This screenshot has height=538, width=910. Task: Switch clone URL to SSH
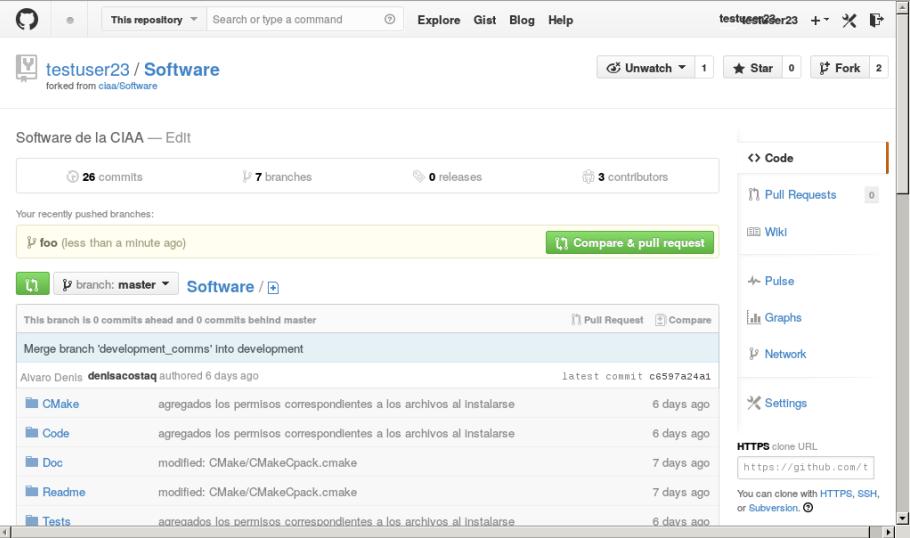pos(867,493)
